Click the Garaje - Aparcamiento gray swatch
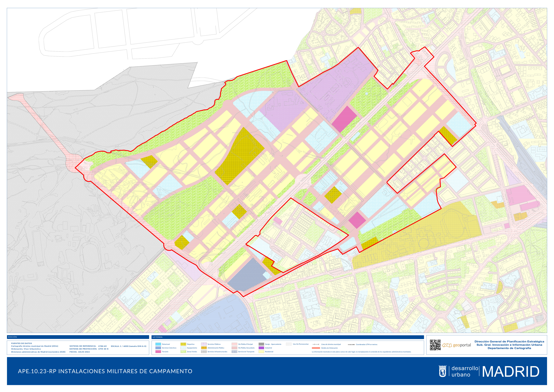The height and width of the screenshot is (392, 554). [261, 344]
